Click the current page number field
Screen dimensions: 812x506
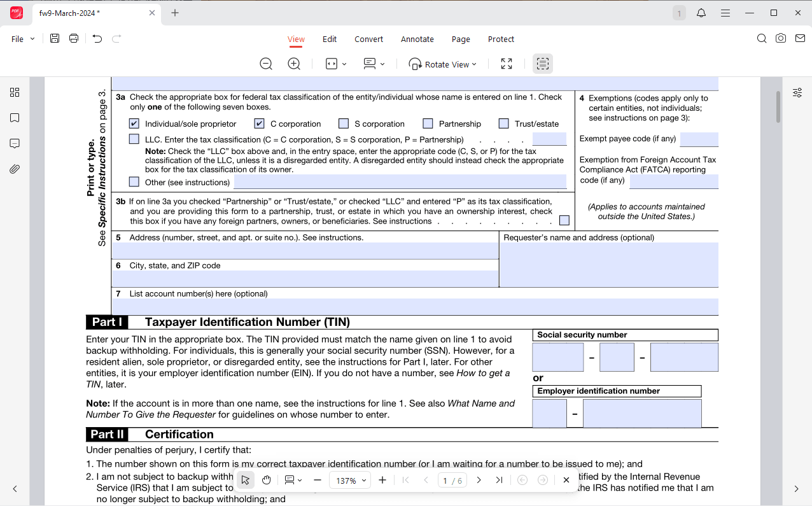[x=445, y=481]
